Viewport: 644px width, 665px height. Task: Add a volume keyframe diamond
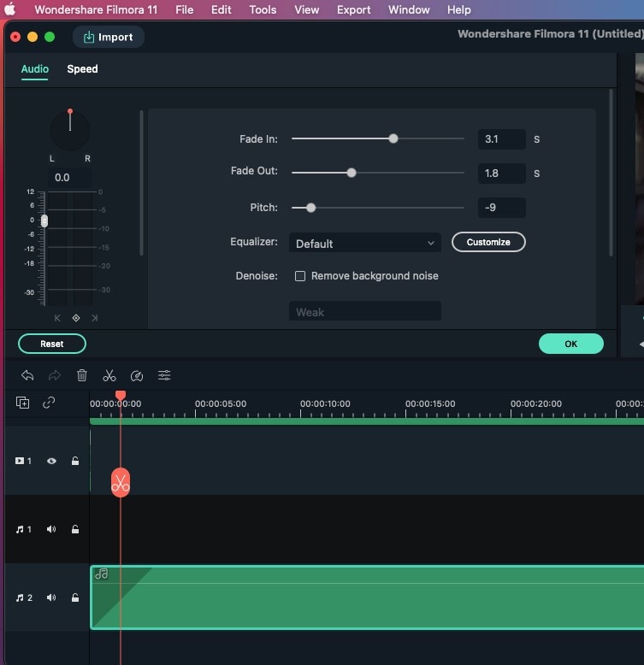point(76,318)
